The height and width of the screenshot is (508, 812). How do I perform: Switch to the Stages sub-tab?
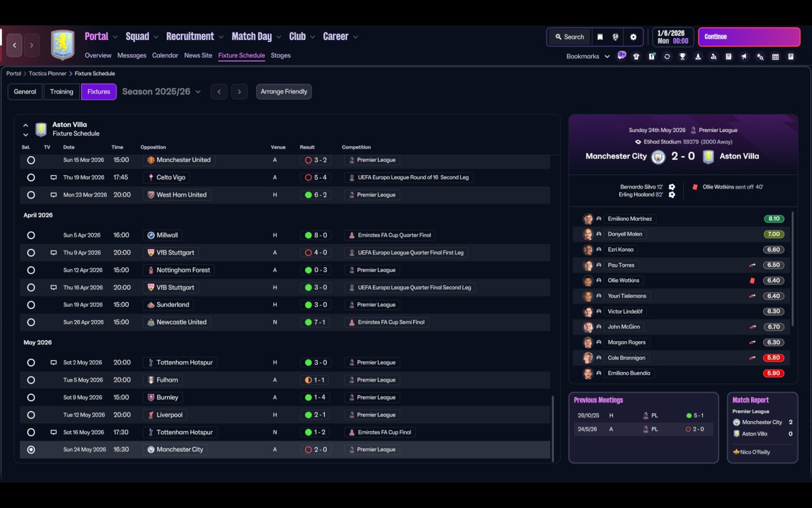[x=280, y=55]
